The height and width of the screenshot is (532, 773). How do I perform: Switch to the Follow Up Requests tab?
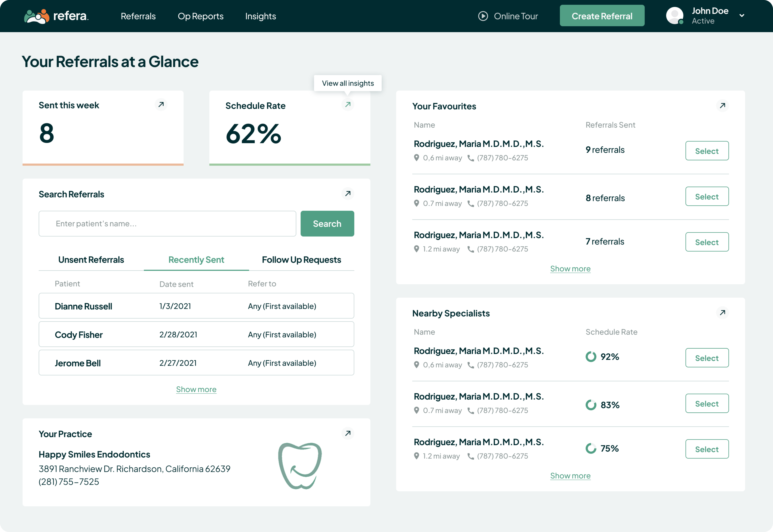(301, 260)
